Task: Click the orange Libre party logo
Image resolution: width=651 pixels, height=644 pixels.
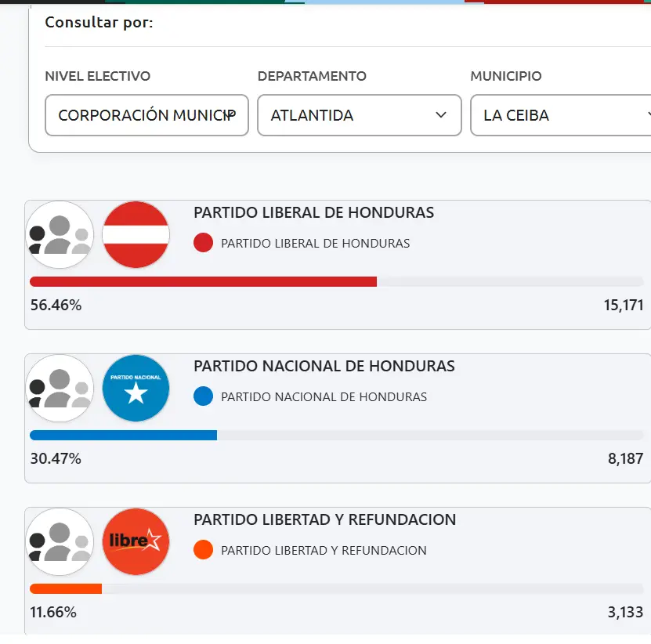Action: click(x=136, y=542)
